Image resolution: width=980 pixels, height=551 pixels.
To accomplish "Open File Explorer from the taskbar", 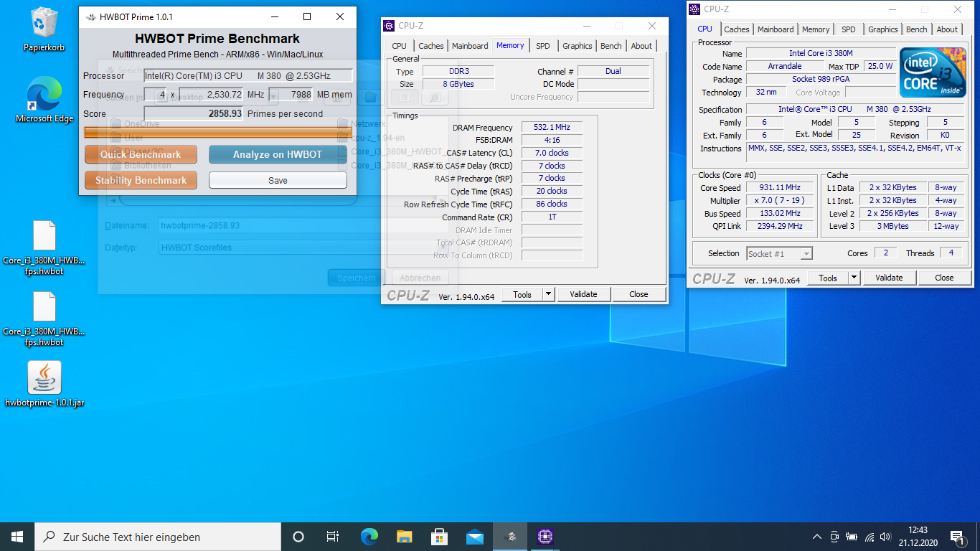I will [x=405, y=537].
